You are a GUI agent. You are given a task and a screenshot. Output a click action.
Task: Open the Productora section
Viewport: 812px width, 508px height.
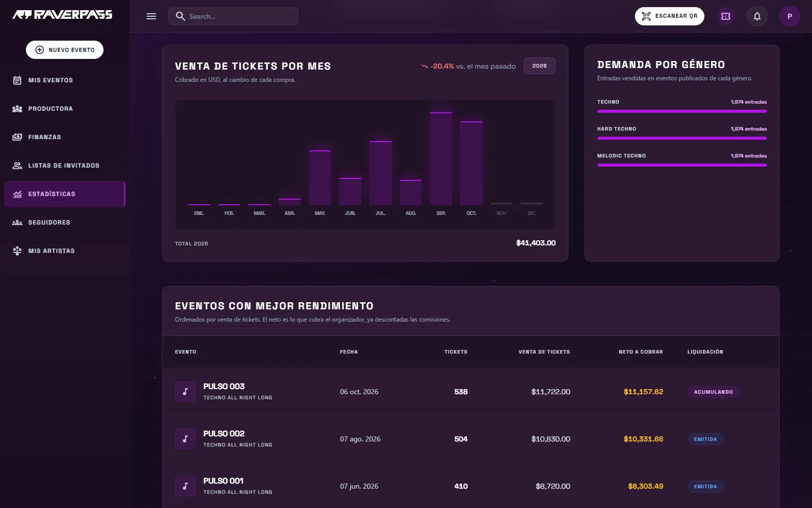pos(64,109)
